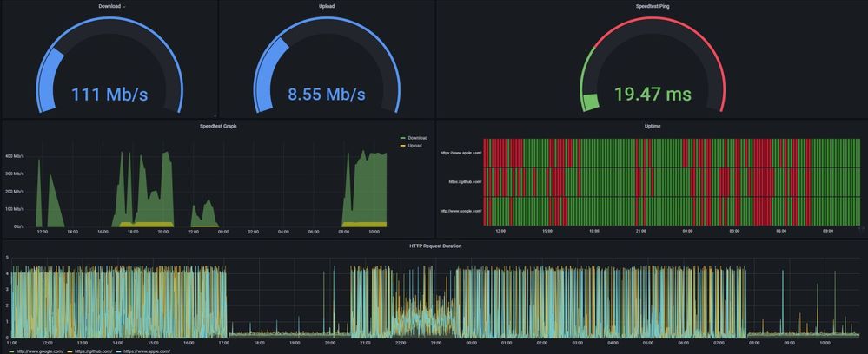This screenshot has height=354, width=868.
Task: Click the 19.47 ms ping gauge value
Action: coord(653,94)
